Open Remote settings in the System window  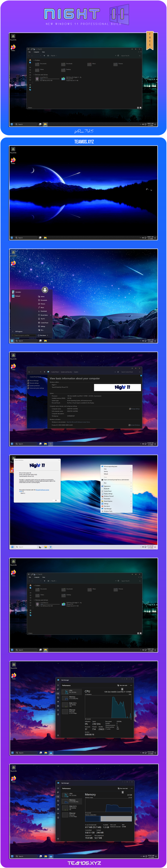(x=33, y=383)
